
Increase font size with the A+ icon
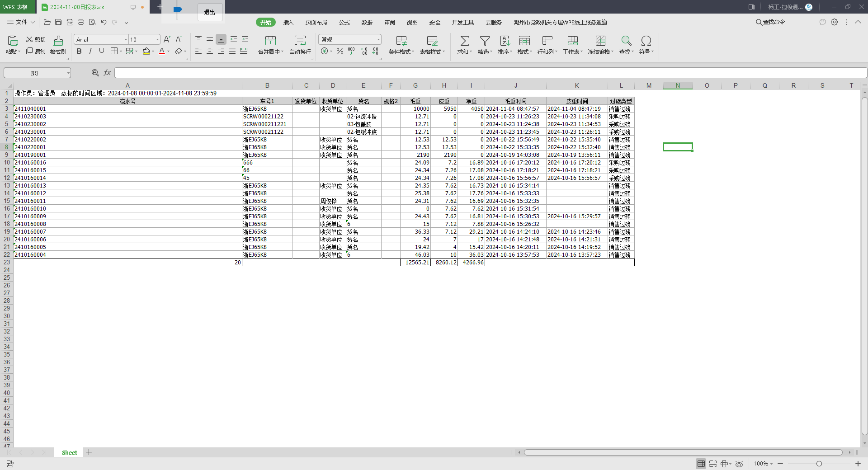pyautogui.click(x=167, y=40)
